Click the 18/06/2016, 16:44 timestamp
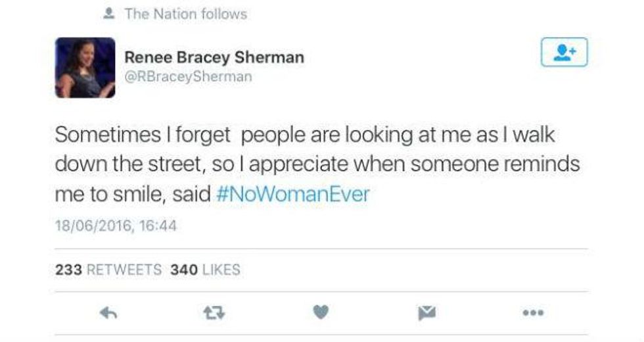Viewport: 644px width, 342px height. [x=116, y=226]
